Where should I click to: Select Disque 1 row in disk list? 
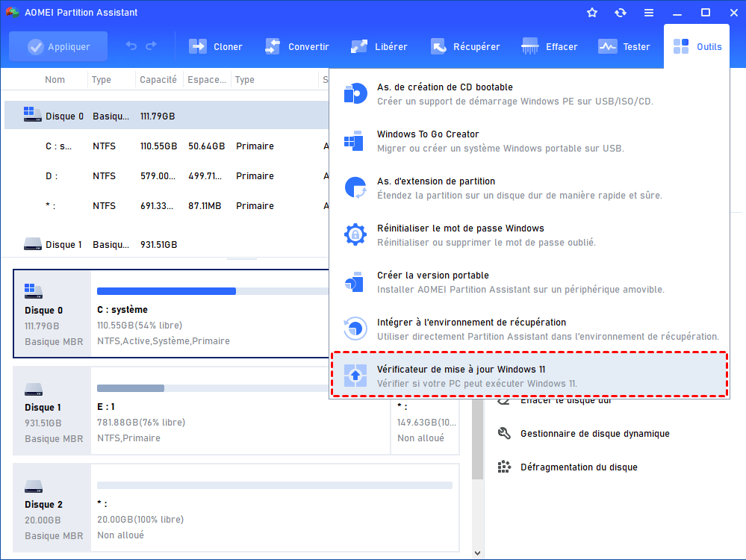click(167, 245)
